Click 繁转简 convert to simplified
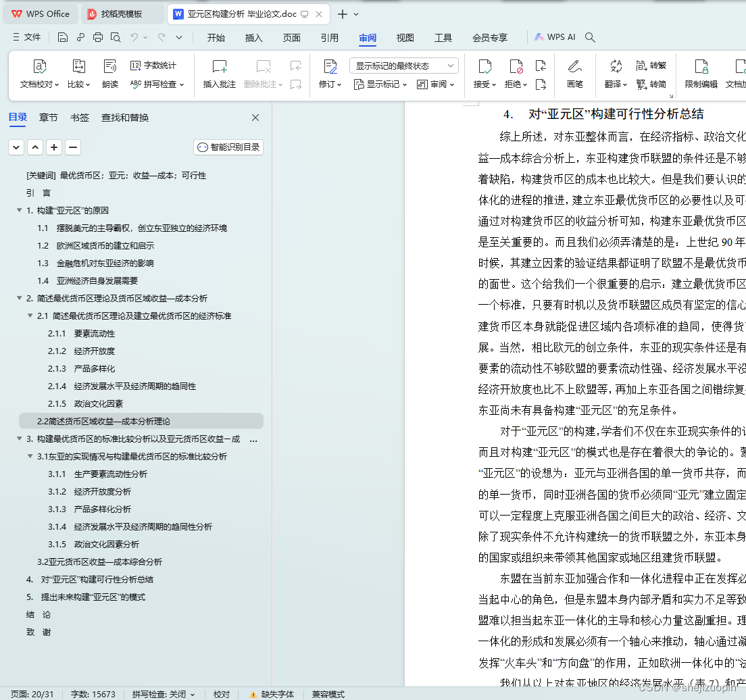The height and width of the screenshot is (700, 746). click(x=651, y=84)
